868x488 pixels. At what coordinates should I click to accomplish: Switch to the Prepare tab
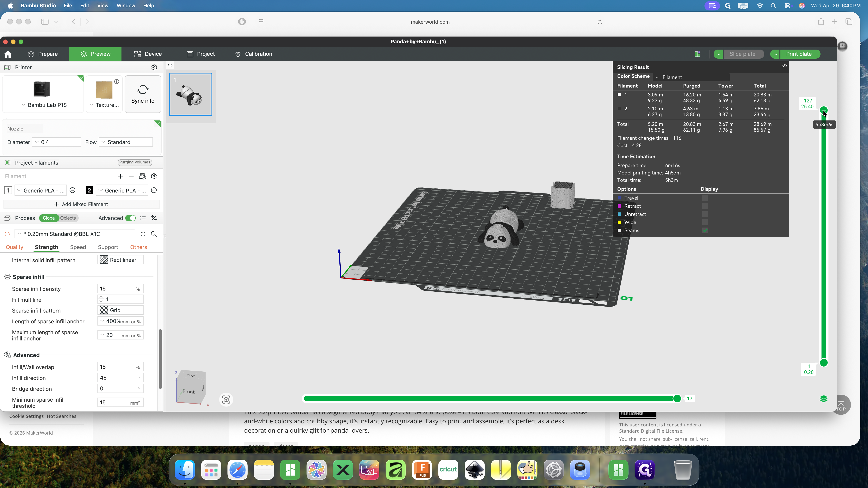[x=42, y=54]
